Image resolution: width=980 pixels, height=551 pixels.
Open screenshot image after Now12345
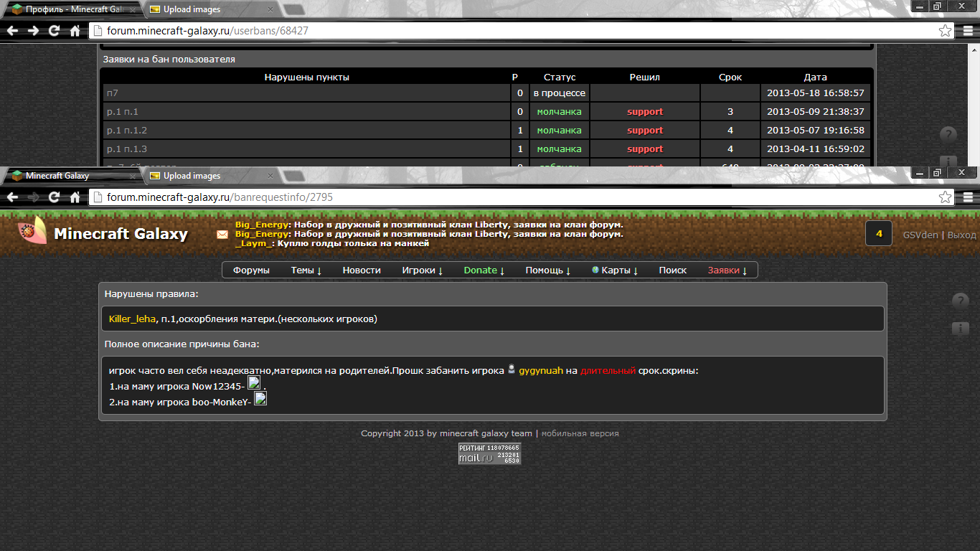coord(254,383)
